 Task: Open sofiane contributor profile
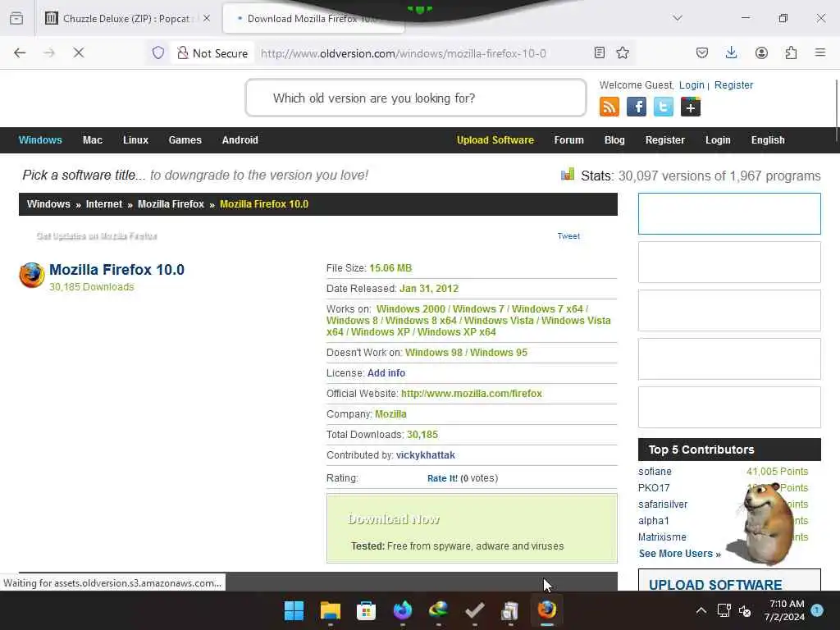click(x=655, y=472)
